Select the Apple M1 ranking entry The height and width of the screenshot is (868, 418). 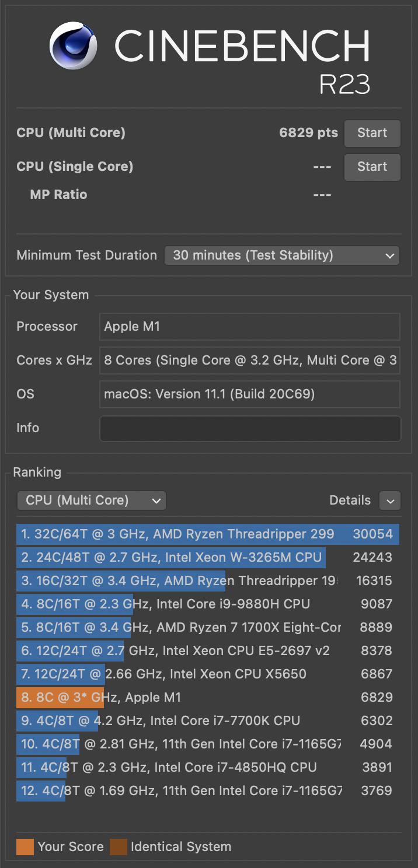pyautogui.click(x=207, y=698)
